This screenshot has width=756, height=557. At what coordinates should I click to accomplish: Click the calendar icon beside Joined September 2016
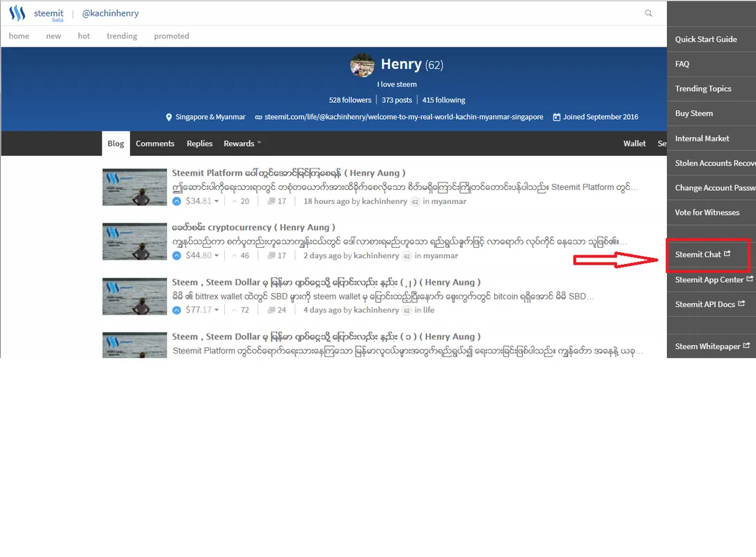coord(556,117)
